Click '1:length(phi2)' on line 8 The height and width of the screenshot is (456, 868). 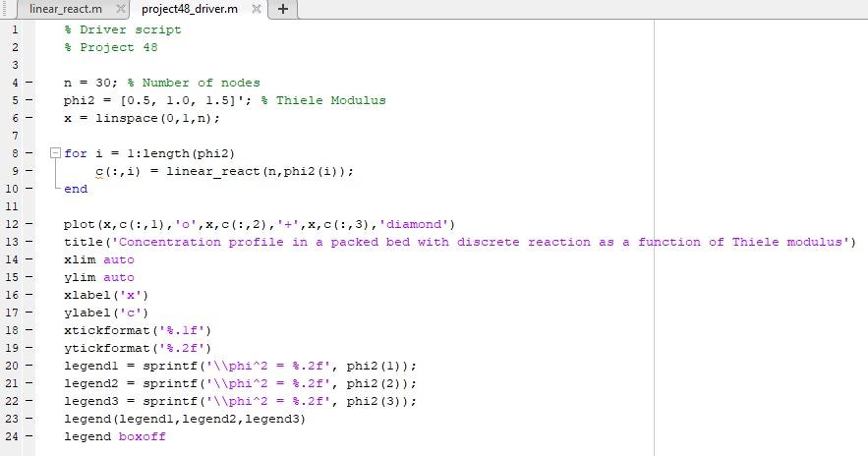181,154
